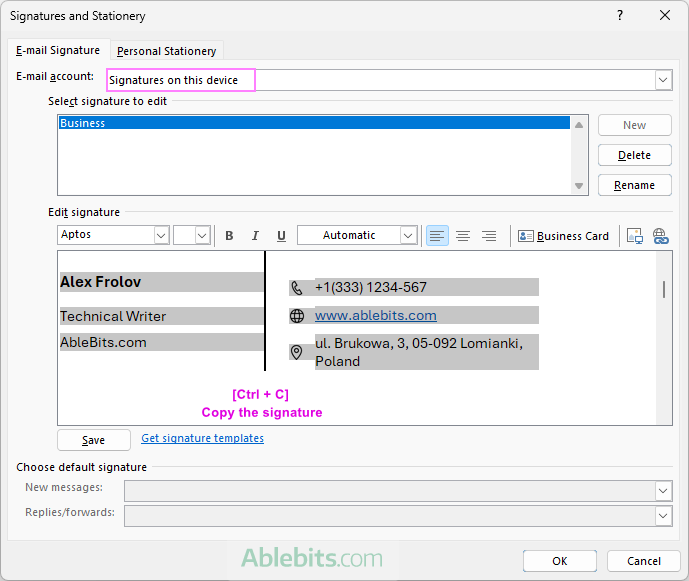689x581 pixels.
Task: Save the edited signature
Action: (x=94, y=440)
